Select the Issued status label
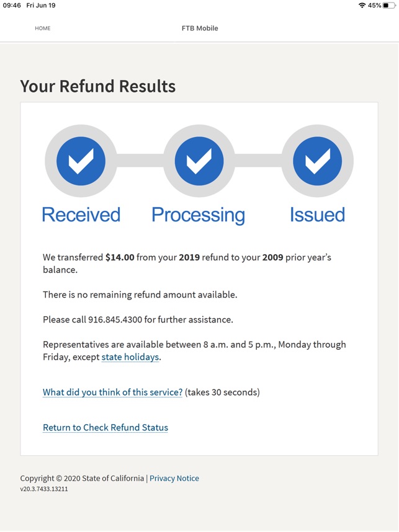 (x=317, y=215)
